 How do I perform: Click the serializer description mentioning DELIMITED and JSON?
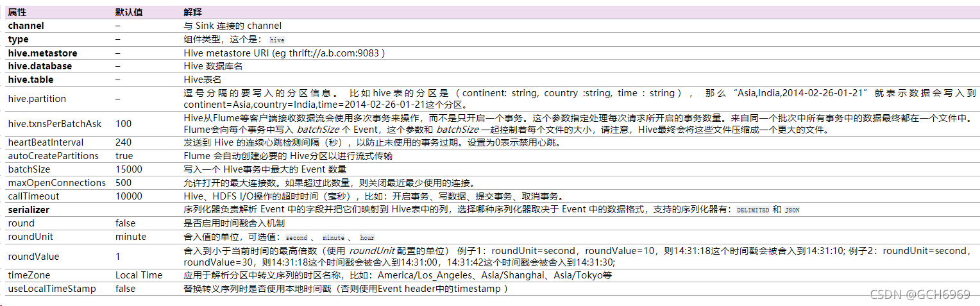pyautogui.click(x=491, y=210)
